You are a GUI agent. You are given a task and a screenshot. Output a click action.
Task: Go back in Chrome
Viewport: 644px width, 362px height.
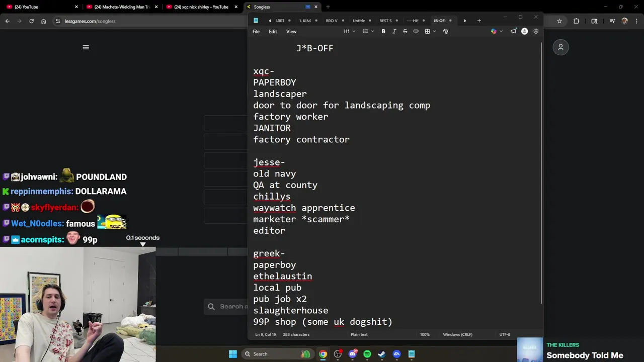pyautogui.click(x=7, y=21)
